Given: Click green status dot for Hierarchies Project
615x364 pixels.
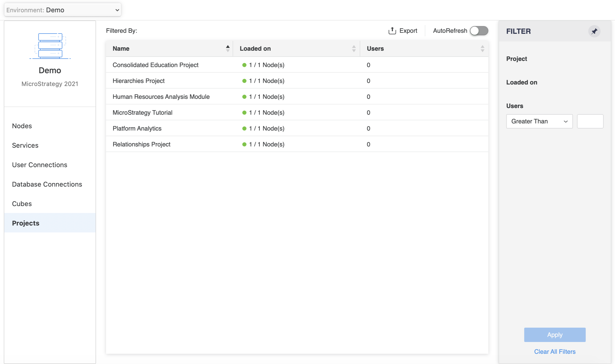Looking at the screenshot, I should pos(244,81).
